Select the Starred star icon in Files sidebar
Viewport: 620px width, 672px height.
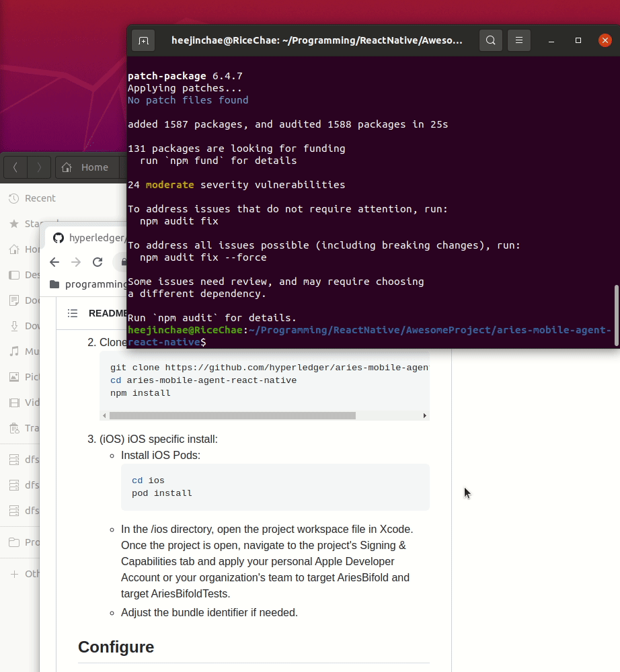[14, 224]
